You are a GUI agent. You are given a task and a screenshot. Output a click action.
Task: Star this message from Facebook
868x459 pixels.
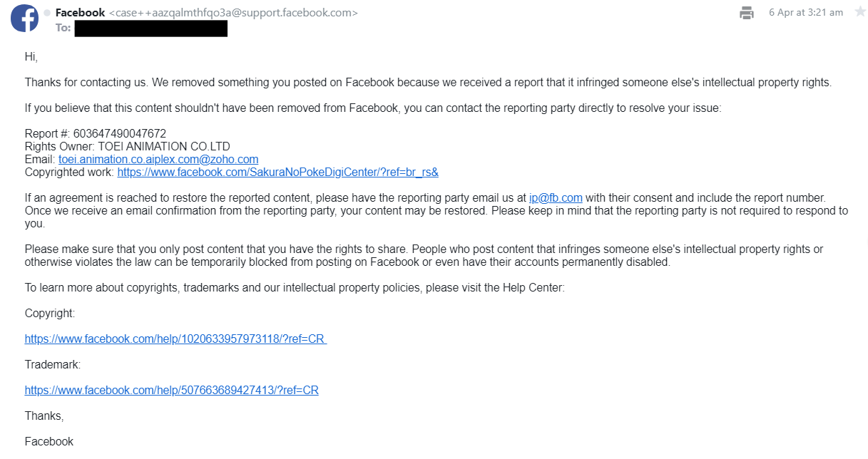pyautogui.click(x=860, y=12)
